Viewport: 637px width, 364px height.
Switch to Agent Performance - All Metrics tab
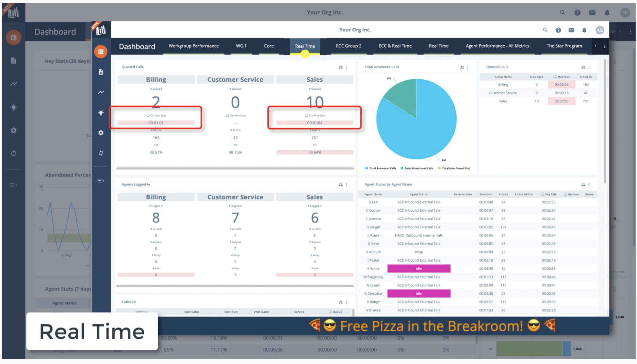tap(497, 46)
